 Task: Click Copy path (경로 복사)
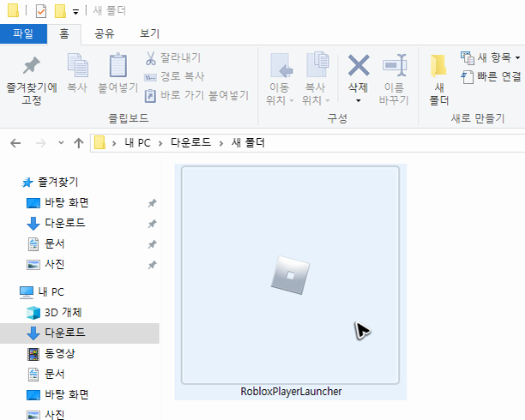point(174,76)
